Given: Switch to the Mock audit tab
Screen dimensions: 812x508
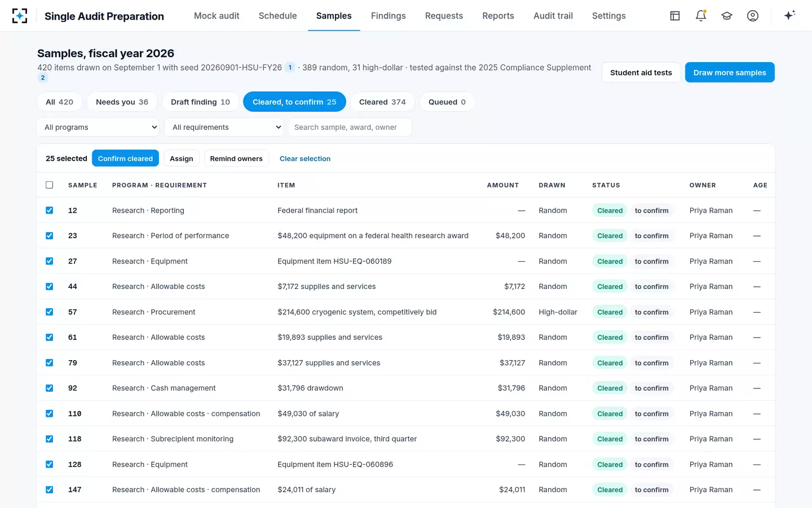Looking at the screenshot, I should 217,16.
